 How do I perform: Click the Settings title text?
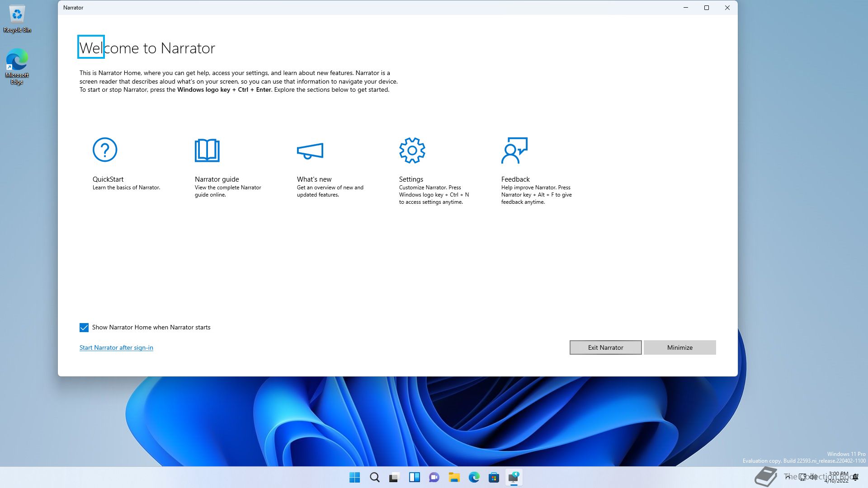[x=411, y=179]
